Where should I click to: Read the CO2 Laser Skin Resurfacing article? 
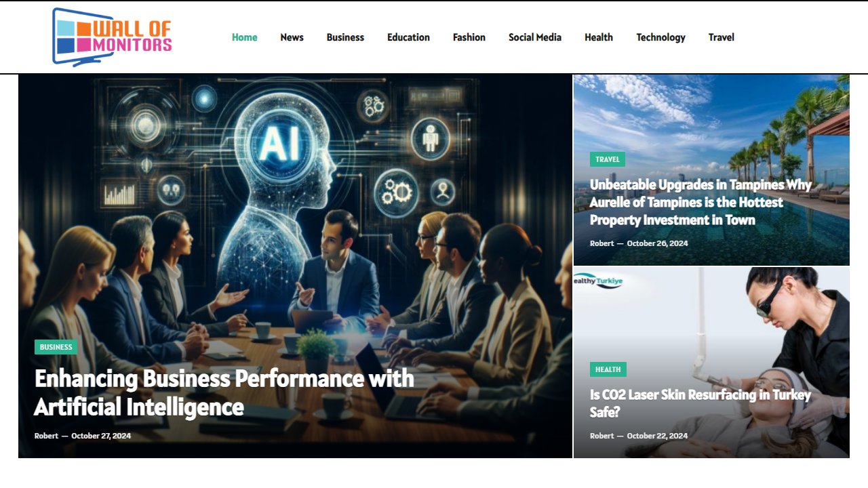click(x=701, y=403)
